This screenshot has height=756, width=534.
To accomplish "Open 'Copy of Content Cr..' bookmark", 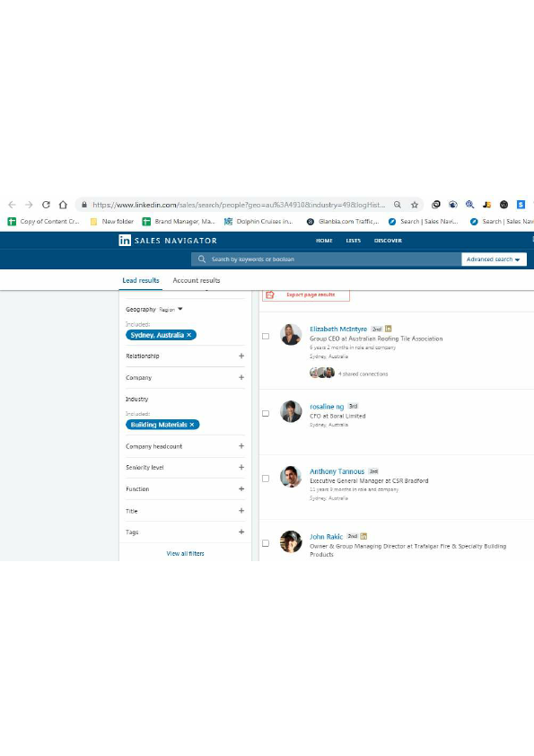I will (x=43, y=221).
